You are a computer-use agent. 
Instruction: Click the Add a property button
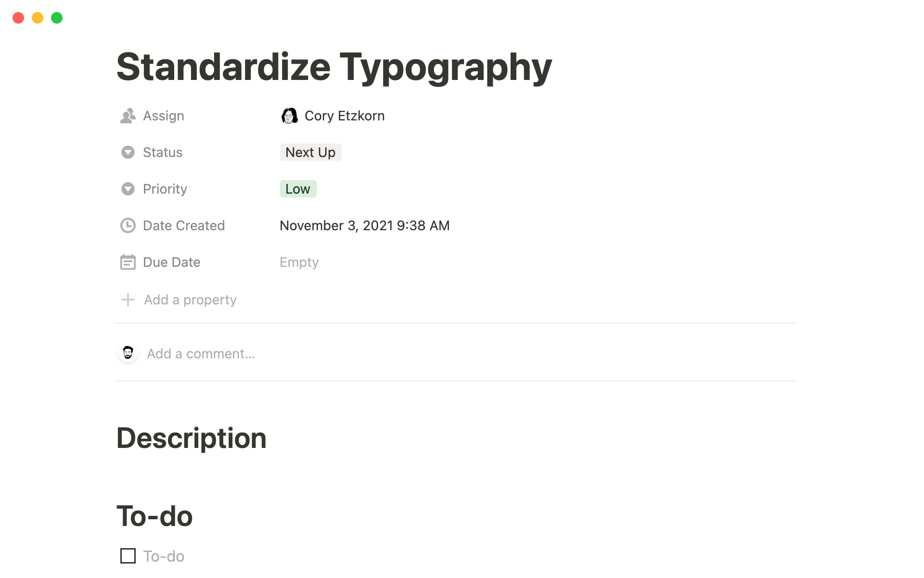click(x=190, y=300)
